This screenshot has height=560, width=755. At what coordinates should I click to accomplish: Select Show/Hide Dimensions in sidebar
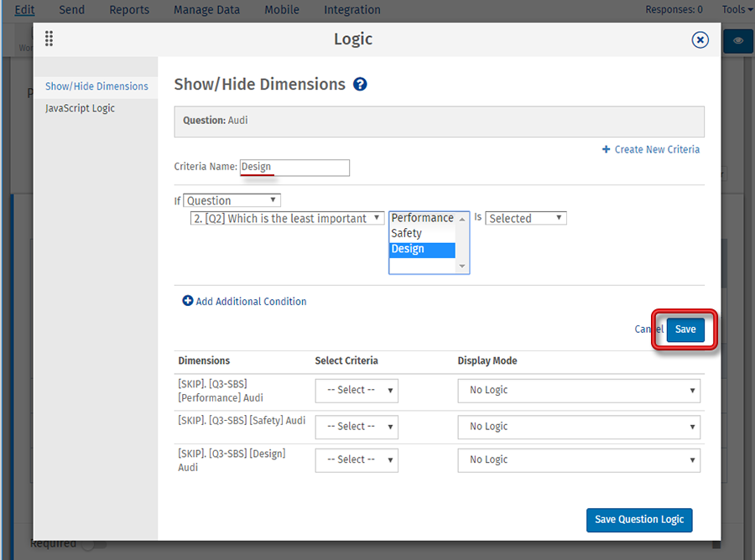coord(96,86)
